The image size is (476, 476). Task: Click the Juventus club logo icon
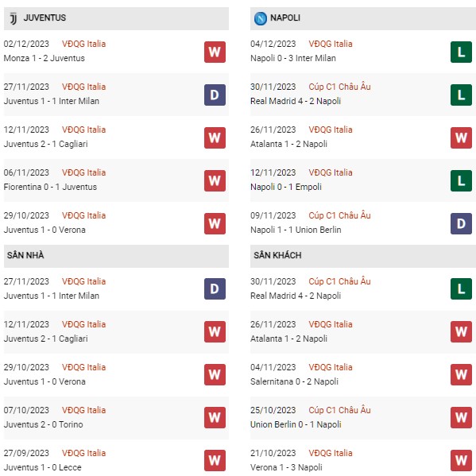coord(14,18)
